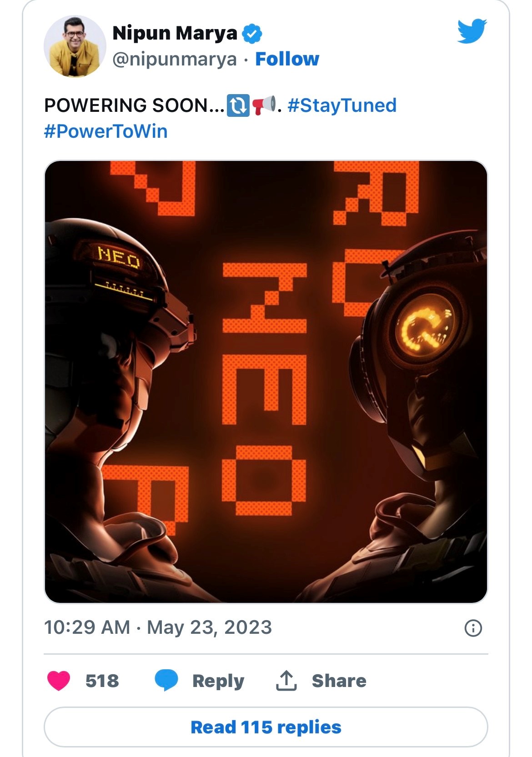Click the Reply text label

218,681
